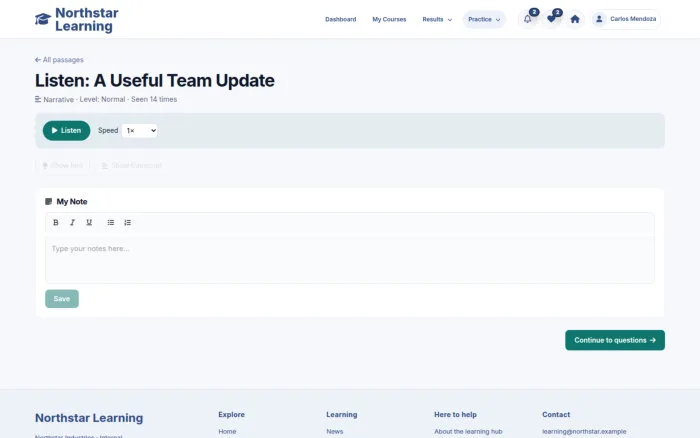Go back to All passages
The height and width of the screenshot is (438, 700).
[59, 60]
